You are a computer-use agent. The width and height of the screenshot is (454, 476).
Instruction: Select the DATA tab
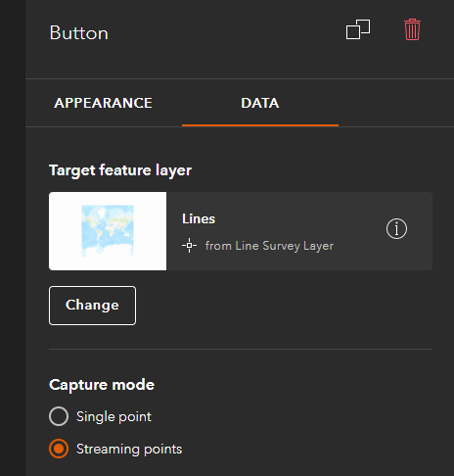(260, 103)
